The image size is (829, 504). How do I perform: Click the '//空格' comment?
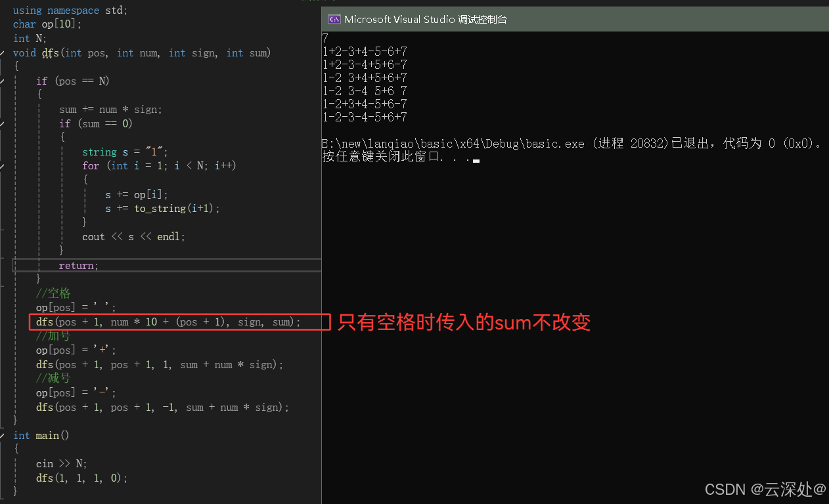(53, 293)
